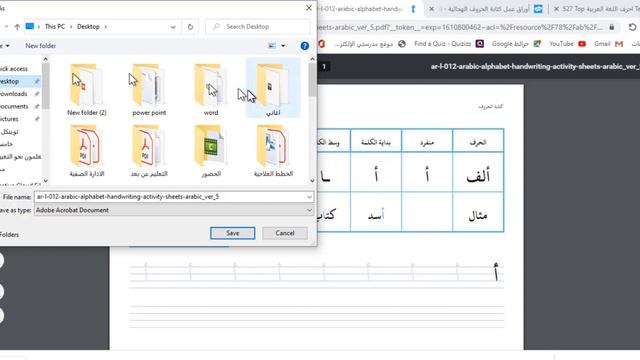Image resolution: width=640 pixels, height=360 pixels.
Task: Click the بداية الكلمة header in PDF table
Action: pos(376,142)
